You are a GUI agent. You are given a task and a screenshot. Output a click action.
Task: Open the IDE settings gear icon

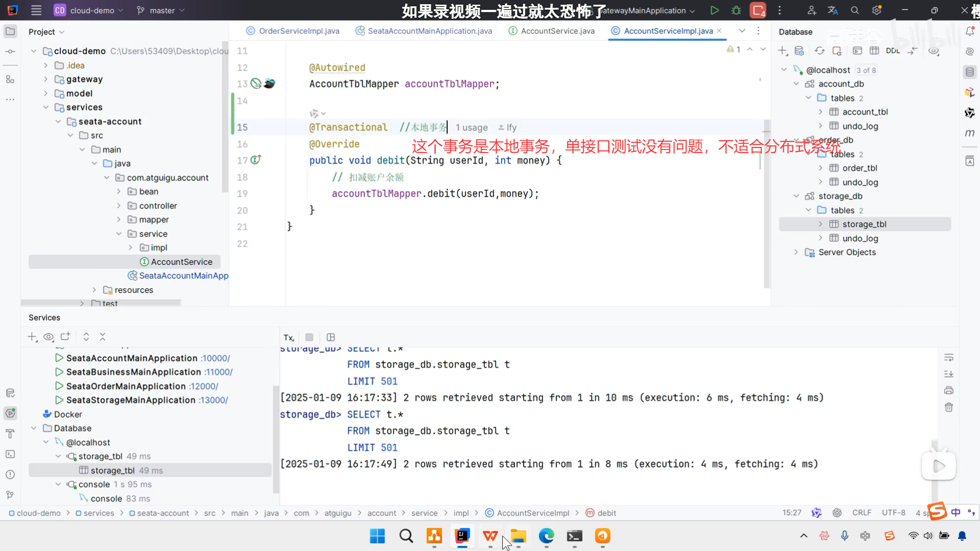click(x=877, y=10)
